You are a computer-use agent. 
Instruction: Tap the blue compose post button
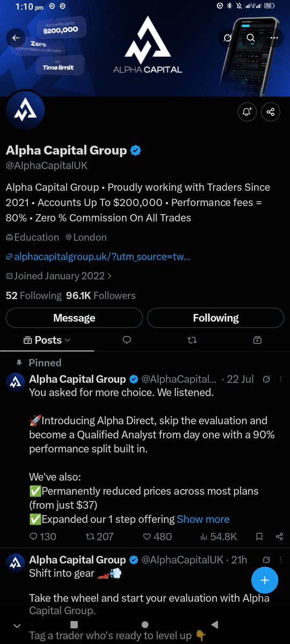pyautogui.click(x=264, y=580)
